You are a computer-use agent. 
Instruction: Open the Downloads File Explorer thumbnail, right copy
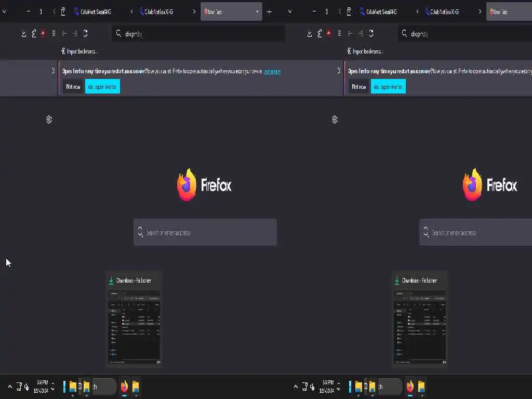(x=420, y=319)
